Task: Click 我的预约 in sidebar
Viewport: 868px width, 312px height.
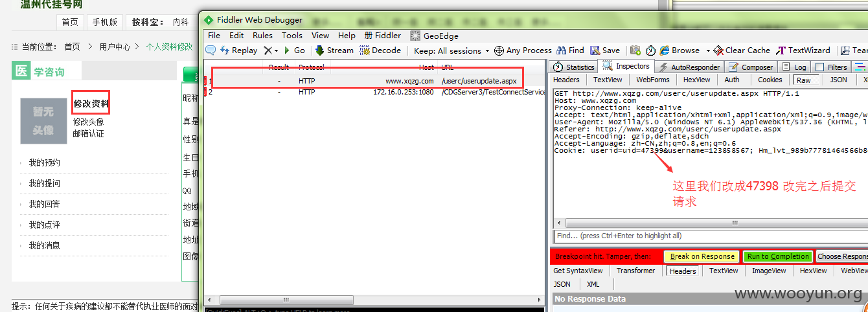Action: pos(44,162)
